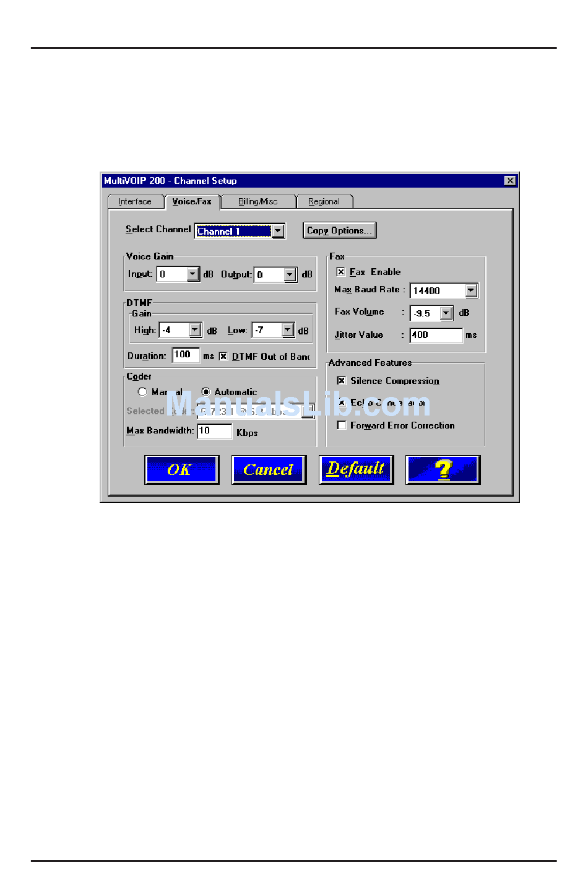Open the DTMF High gain dropdown
This screenshot has height=875, width=588.
[195, 330]
